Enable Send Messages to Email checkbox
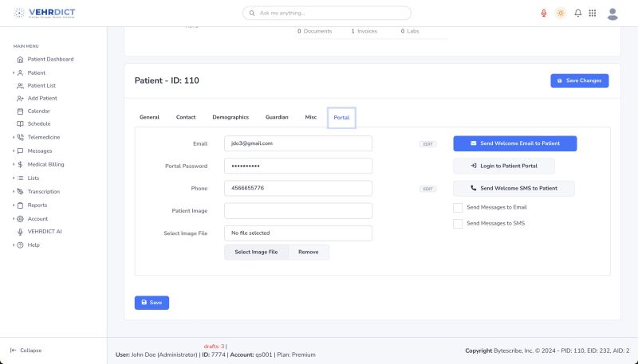 [x=458, y=208]
